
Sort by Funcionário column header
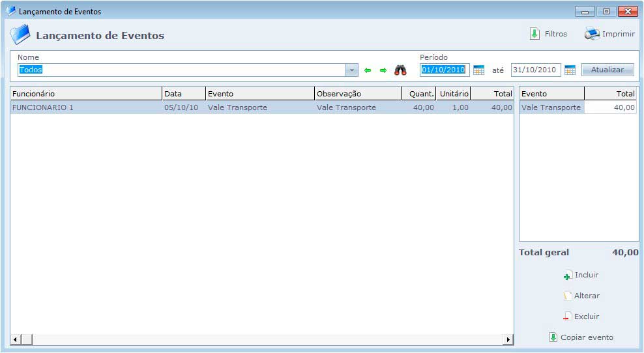(85, 94)
